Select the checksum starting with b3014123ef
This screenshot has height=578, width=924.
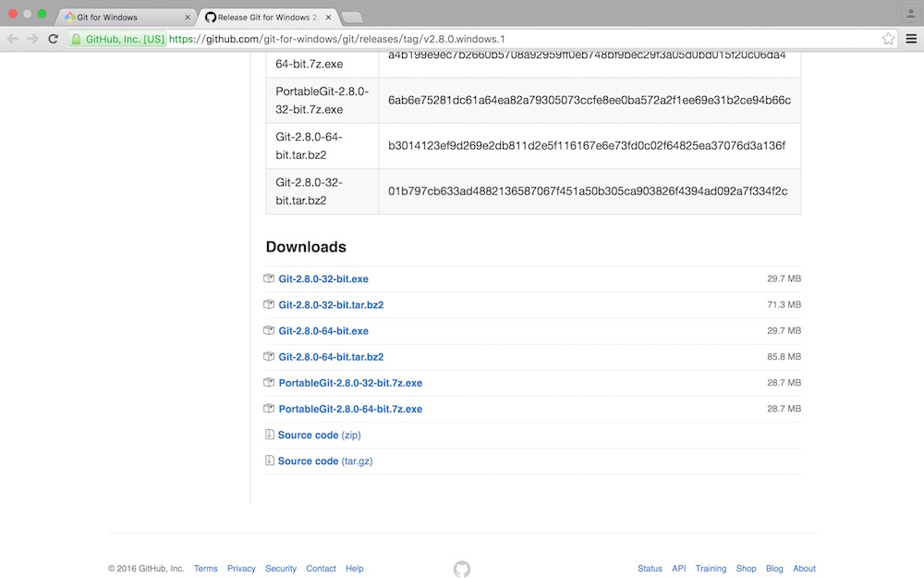587,146
